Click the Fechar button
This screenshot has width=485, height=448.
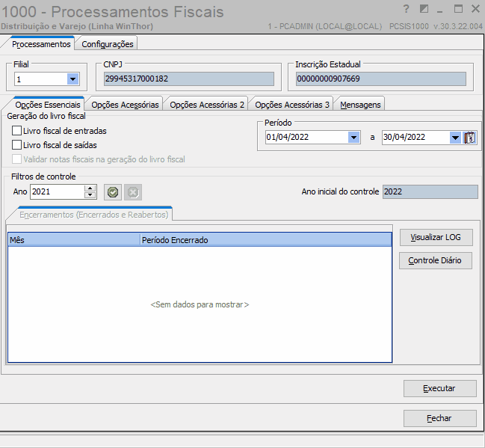pos(439,418)
